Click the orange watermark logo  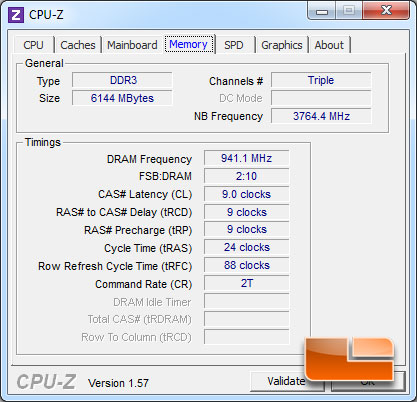tap(349, 359)
